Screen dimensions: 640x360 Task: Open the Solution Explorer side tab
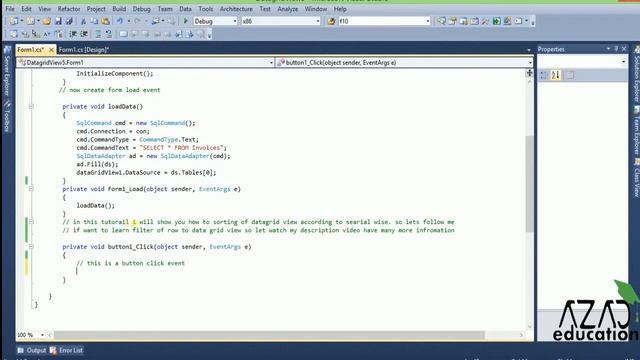[636, 74]
